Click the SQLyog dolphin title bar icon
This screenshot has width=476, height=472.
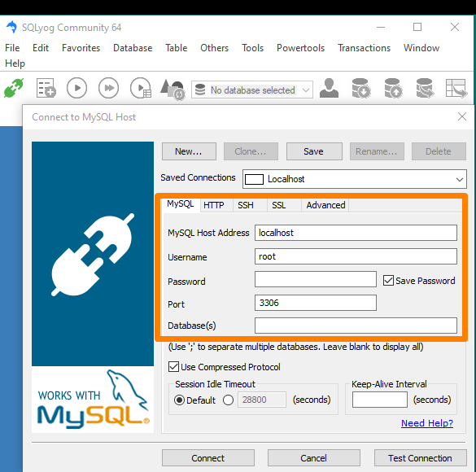click(11, 27)
